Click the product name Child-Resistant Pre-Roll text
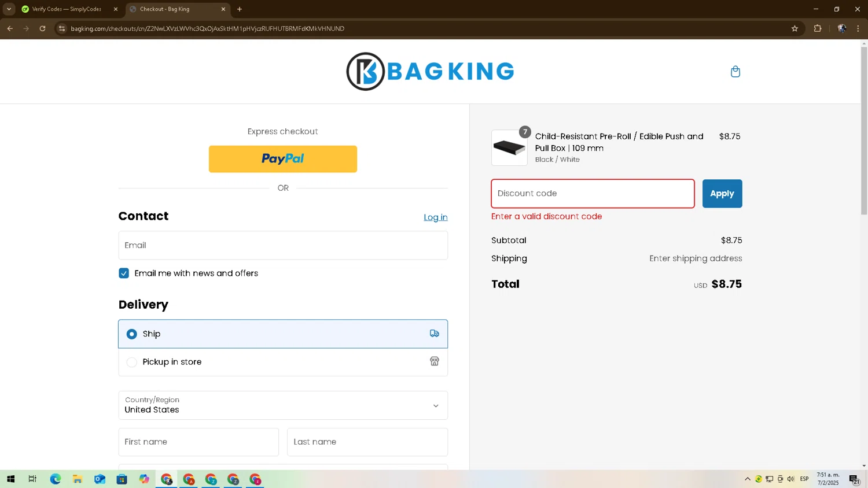The height and width of the screenshot is (488, 868). (x=619, y=142)
